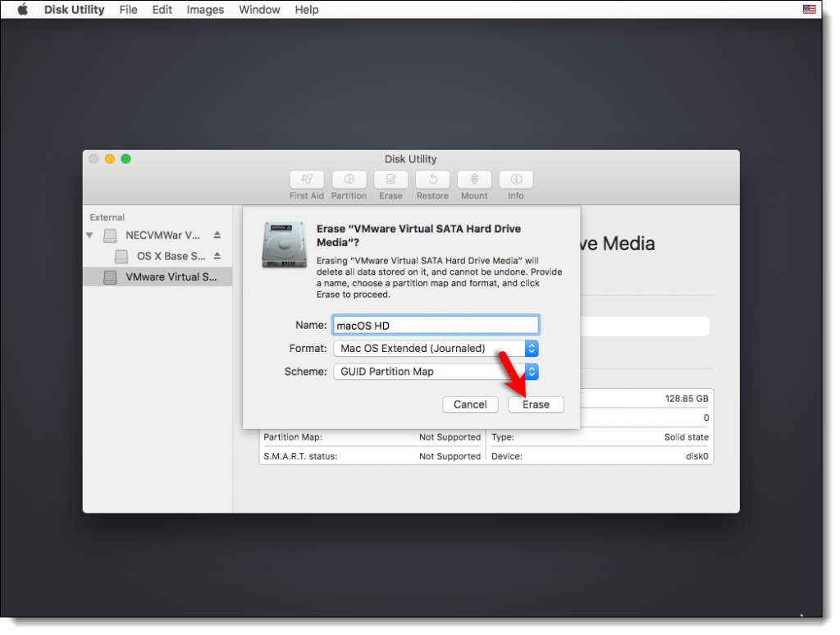Open the Disk Utility menu

pos(74,10)
